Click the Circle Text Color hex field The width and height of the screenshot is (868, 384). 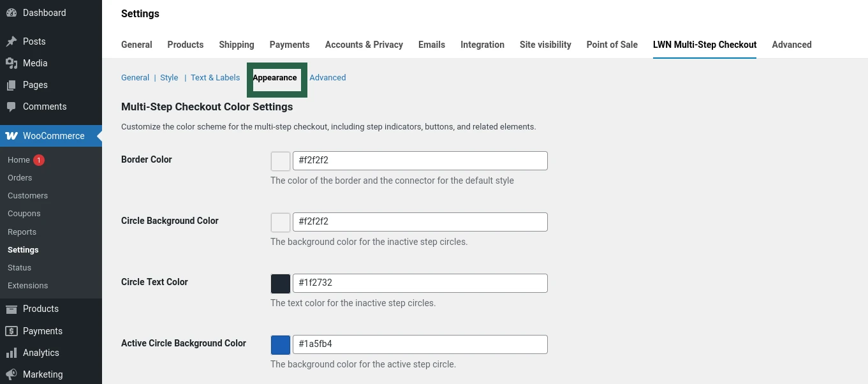pos(420,283)
